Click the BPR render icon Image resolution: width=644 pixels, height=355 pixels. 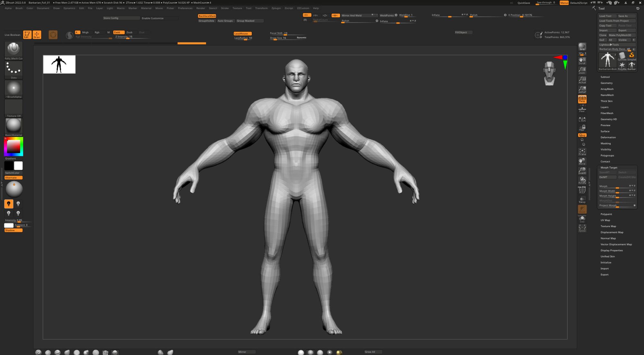pos(582,47)
